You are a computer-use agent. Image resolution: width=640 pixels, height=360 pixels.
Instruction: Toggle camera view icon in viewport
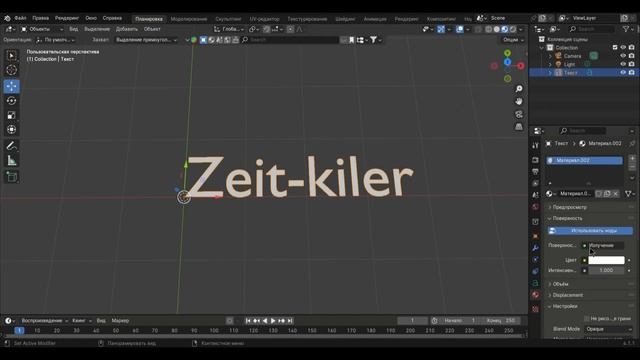(x=519, y=114)
